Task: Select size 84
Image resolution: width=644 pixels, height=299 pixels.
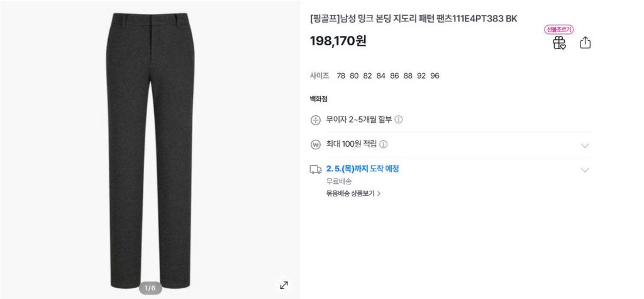Action: click(380, 76)
